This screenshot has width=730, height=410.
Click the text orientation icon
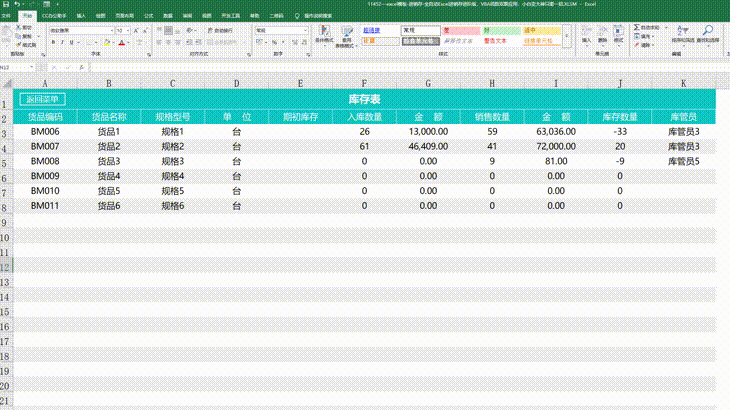(189, 30)
